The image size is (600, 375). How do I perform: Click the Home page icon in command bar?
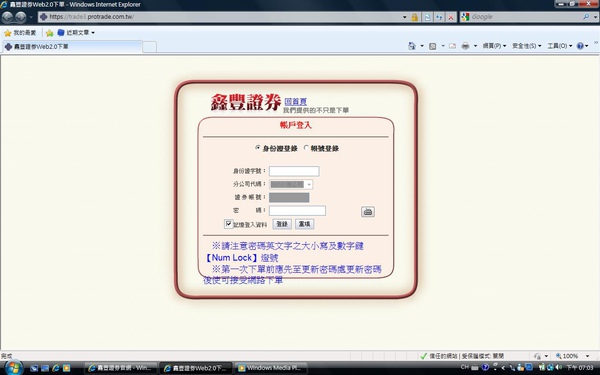point(412,46)
